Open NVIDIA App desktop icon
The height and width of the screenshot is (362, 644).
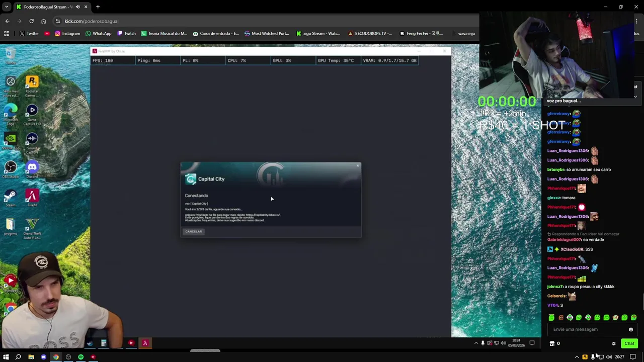click(x=11, y=142)
